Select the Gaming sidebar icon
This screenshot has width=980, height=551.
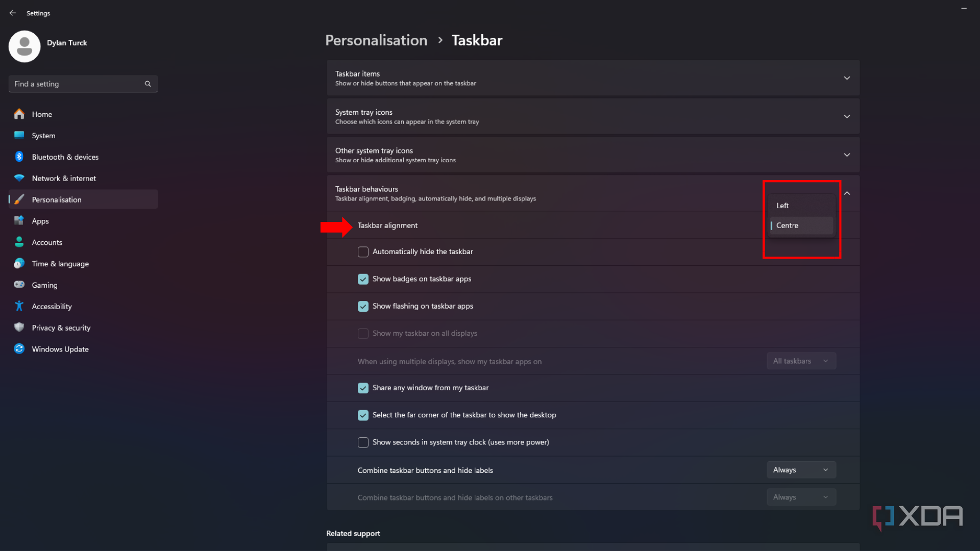(19, 285)
